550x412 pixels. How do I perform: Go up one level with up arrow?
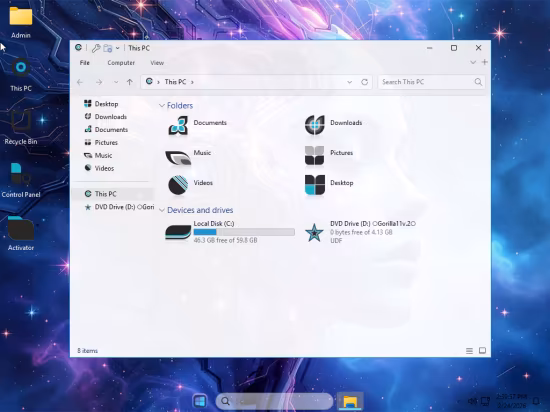pyautogui.click(x=130, y=82)
